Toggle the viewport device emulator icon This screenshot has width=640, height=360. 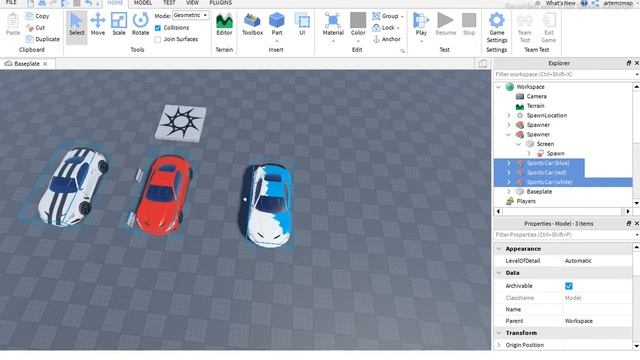(x=482, y=64)
